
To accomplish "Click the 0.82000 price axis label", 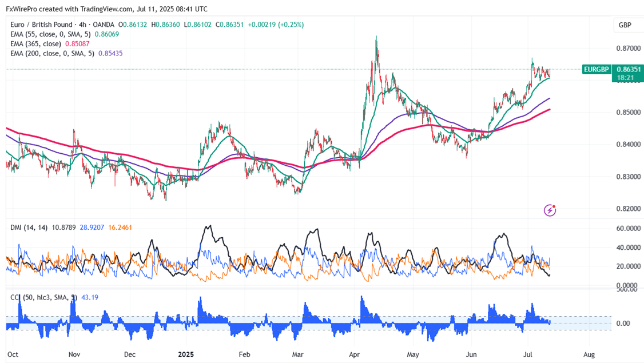I will pyautogui.click(x=629, y=209).
